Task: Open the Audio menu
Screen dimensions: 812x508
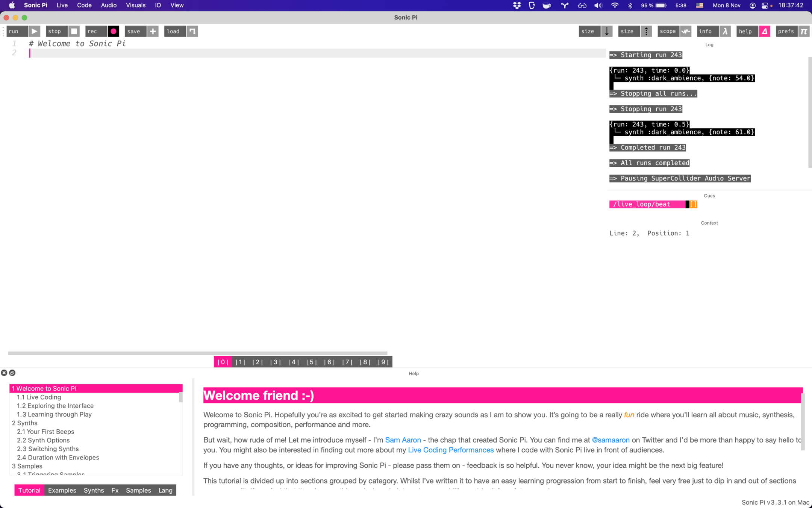Action: (x=109, y=5)
